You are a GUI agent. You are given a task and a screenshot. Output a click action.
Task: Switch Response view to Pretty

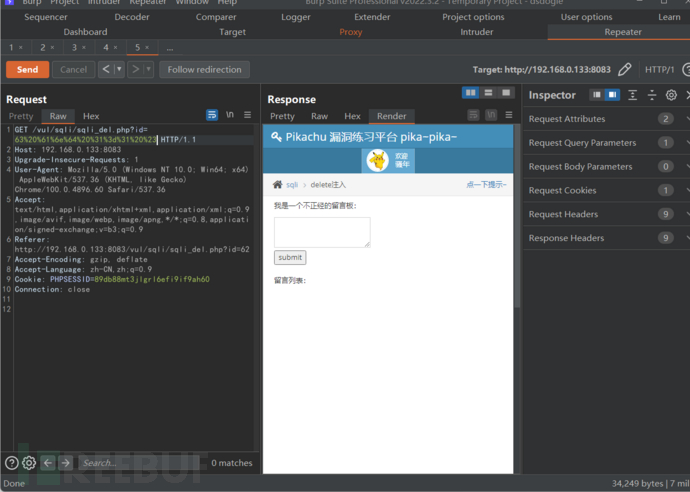click(282, 116)
